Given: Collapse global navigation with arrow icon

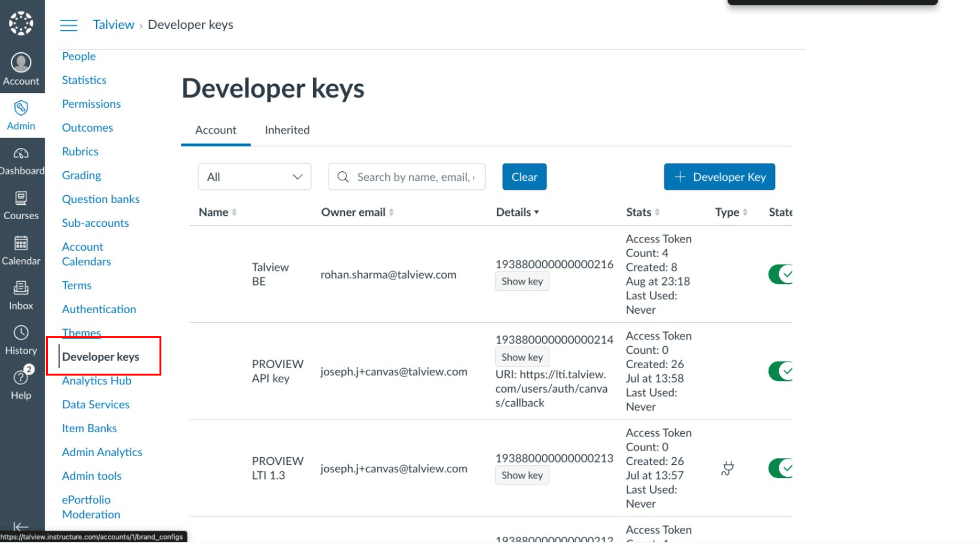Looking at the screenshot, I should tap(21, 526).
